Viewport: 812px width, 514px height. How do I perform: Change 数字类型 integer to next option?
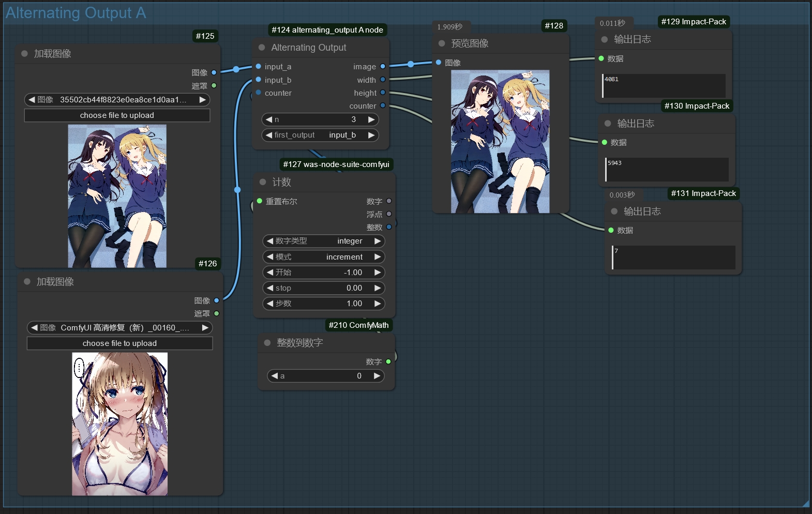click(x=378, y=241)
